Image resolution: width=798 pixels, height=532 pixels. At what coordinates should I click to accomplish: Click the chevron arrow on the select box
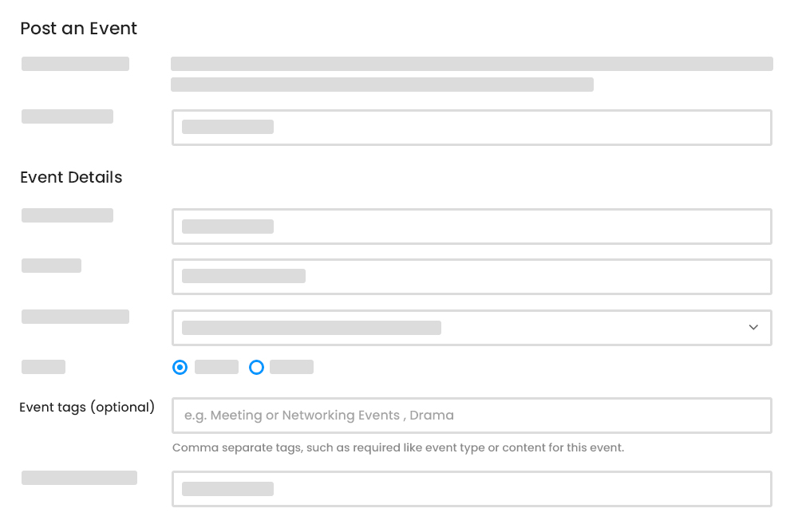coord(753,327)
